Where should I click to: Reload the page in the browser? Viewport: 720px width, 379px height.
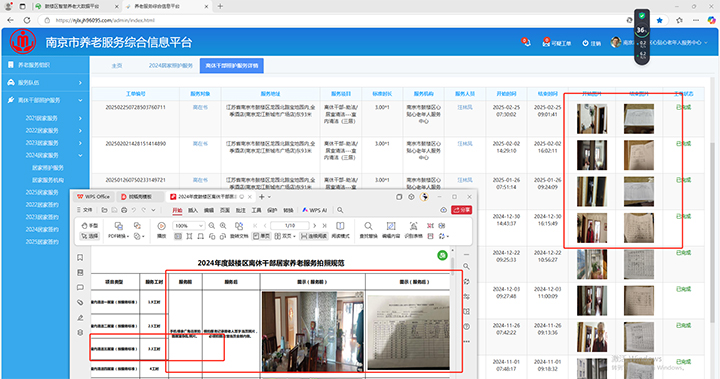pos(27,20)
